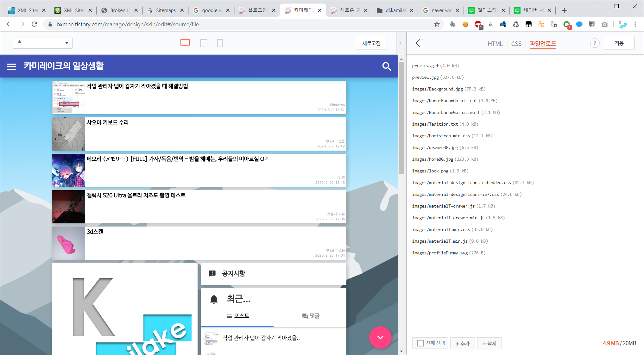Viewport: 644px width, 355px height.
Task: Select the desktop preview mode icon
Action: (185, 43)
